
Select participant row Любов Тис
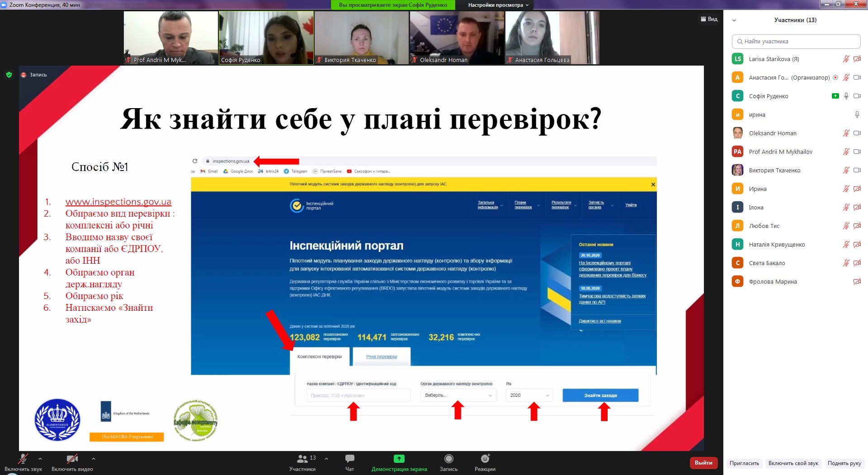[x=796, y=226]
